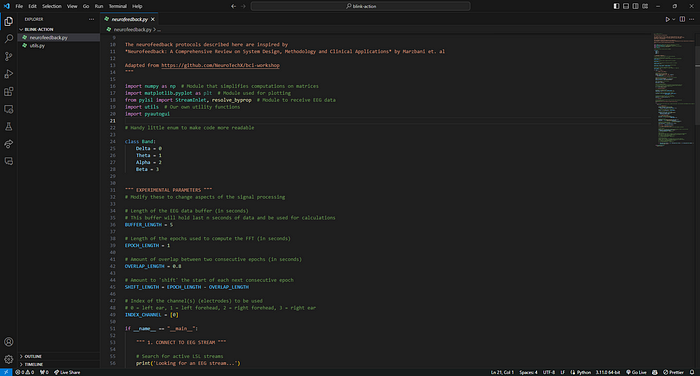The width and height of the screenshot is (700, 376).
Task: Run the Python file with play icon
Action: coord(667,19)
